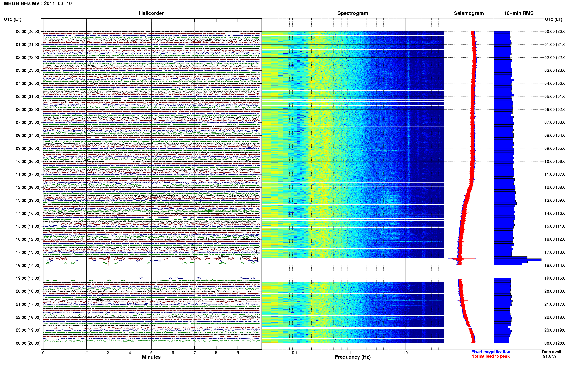Click the tallest RMS bar near 17:30

pyautogui.click(x=517, y=260)
